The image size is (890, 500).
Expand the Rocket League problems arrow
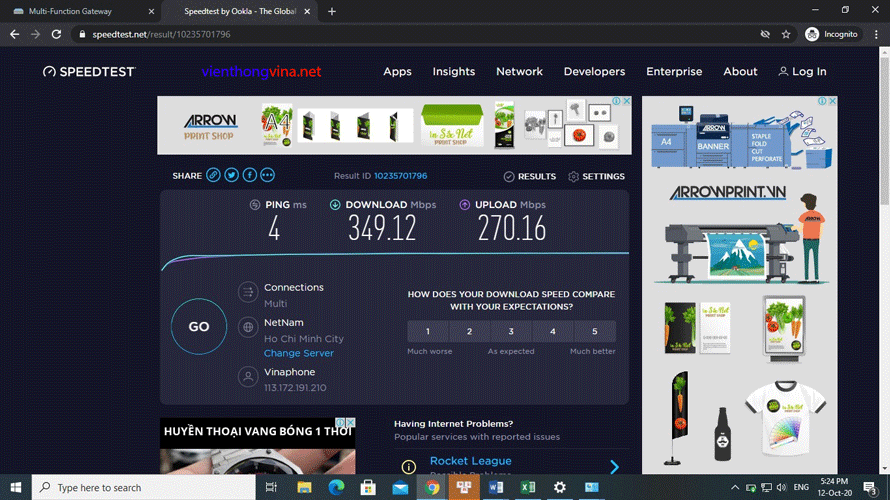[614, 467]
